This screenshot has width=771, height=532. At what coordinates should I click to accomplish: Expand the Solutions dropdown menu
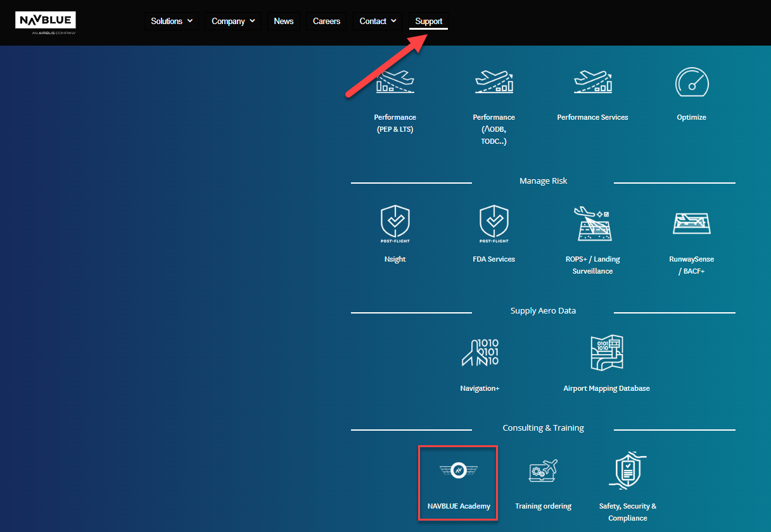(172, 21)
